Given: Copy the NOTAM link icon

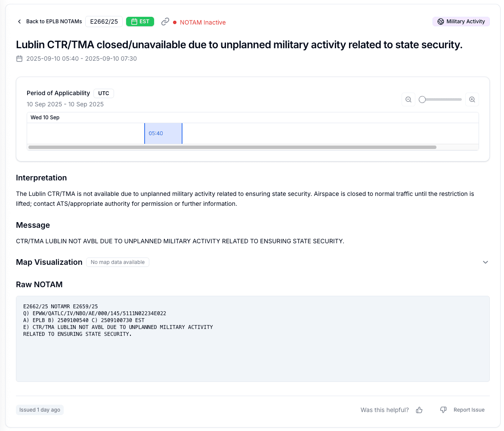Looking at the screenshot, I should click(165, 22).
